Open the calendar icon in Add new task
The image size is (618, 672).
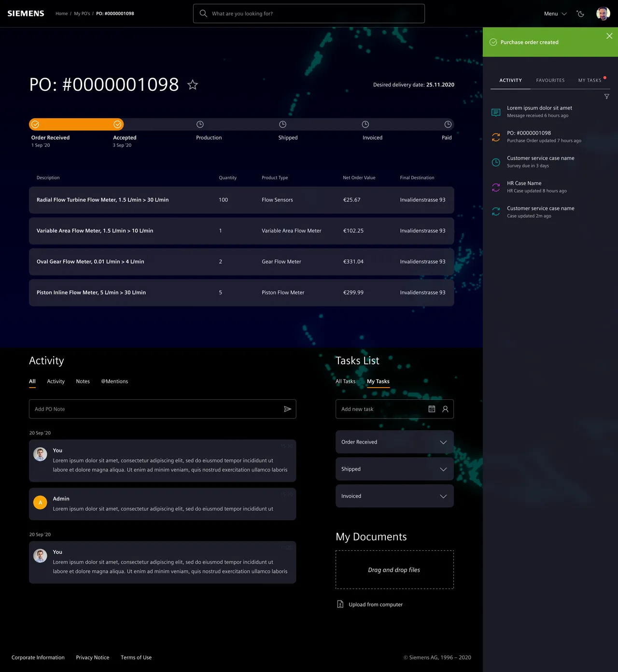[432, 409]
